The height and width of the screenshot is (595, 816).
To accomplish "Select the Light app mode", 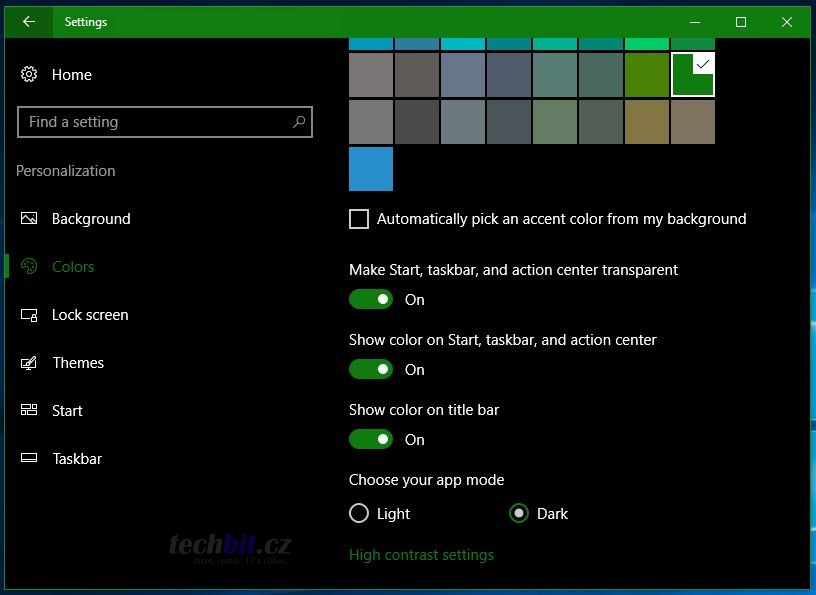I will click(x=359, y=513).
